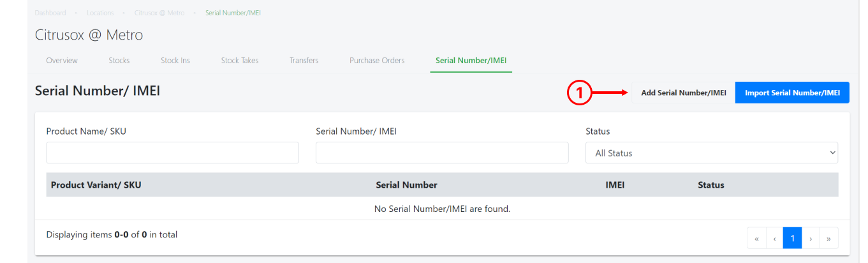The height and width of the screenshot is (263, 868).
Task: Click Add Serial Number/IMEI button
Action: tap(684, 93)
